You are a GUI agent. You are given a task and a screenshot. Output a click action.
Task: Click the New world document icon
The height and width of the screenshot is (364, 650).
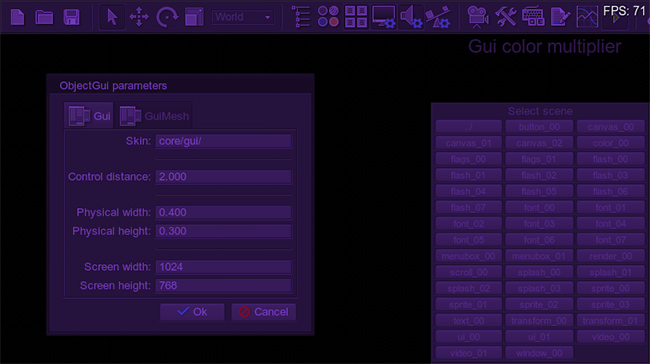(17, 17)
